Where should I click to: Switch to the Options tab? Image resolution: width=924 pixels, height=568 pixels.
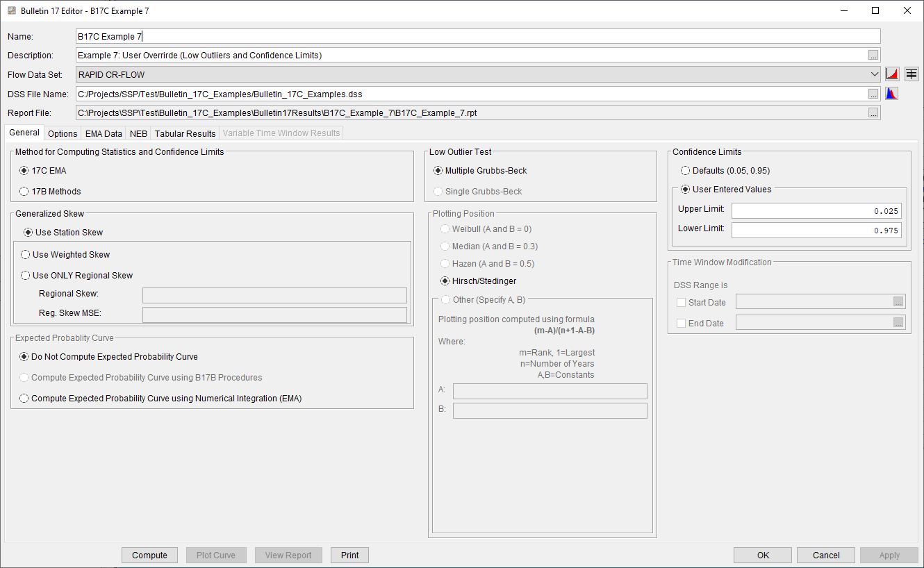click(62, 133)
